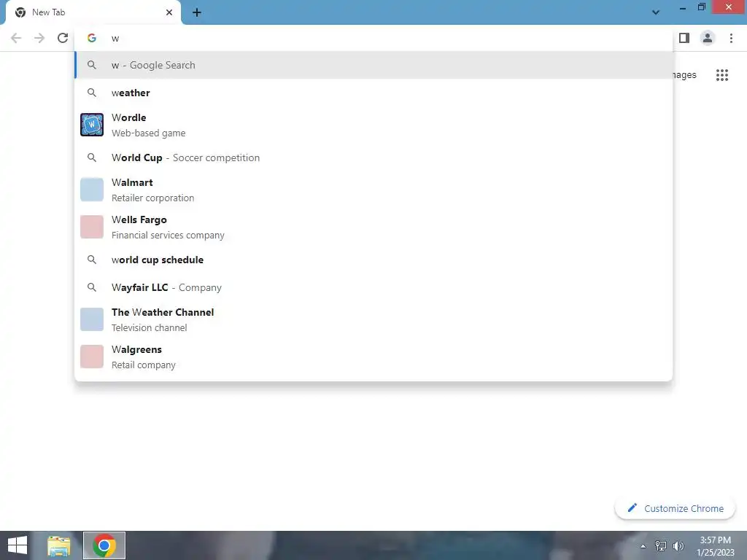Open a new tab with plus button
The width and height of the screenshot is (747, 560).
point(197,12)
